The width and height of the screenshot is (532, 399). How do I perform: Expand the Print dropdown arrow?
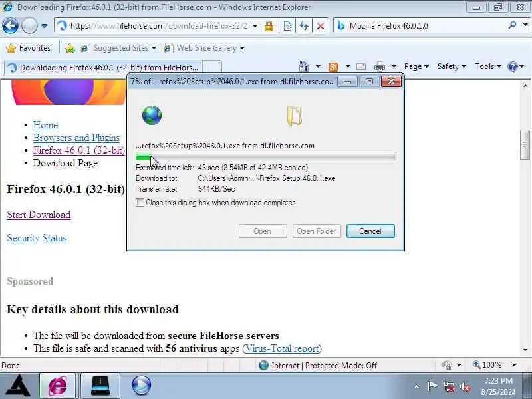pyautogui.click(x=394, y=66)
